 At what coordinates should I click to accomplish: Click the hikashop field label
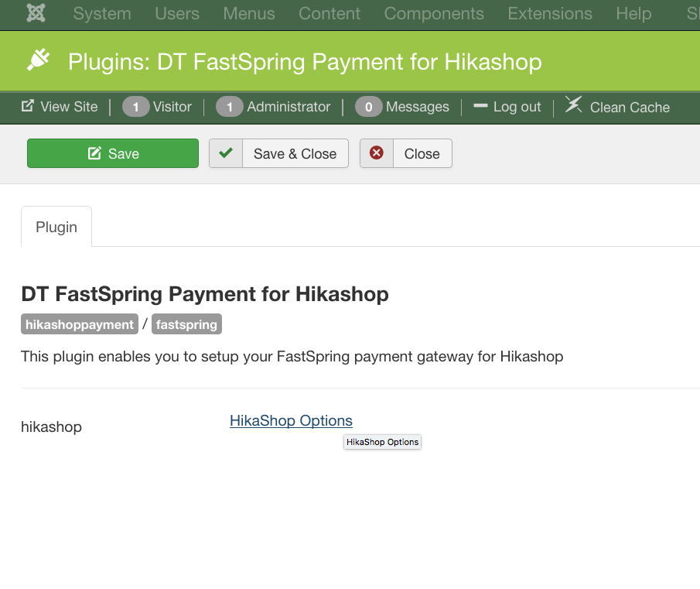click(x=51, y=427)
